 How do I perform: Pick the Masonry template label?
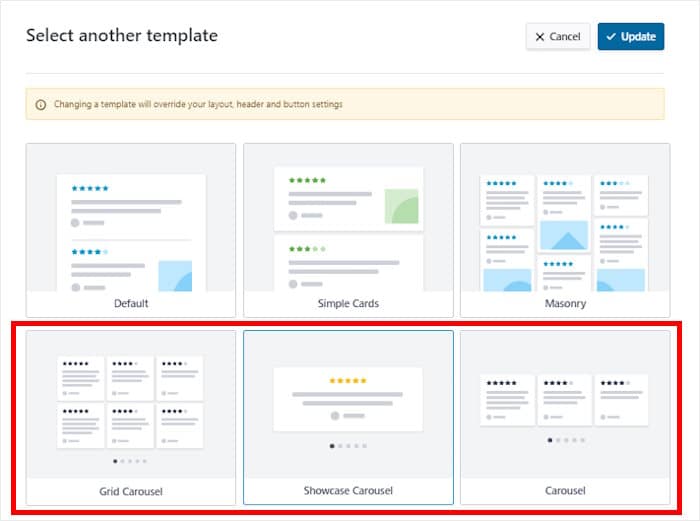pyautogui.click(x=565, y=304)
